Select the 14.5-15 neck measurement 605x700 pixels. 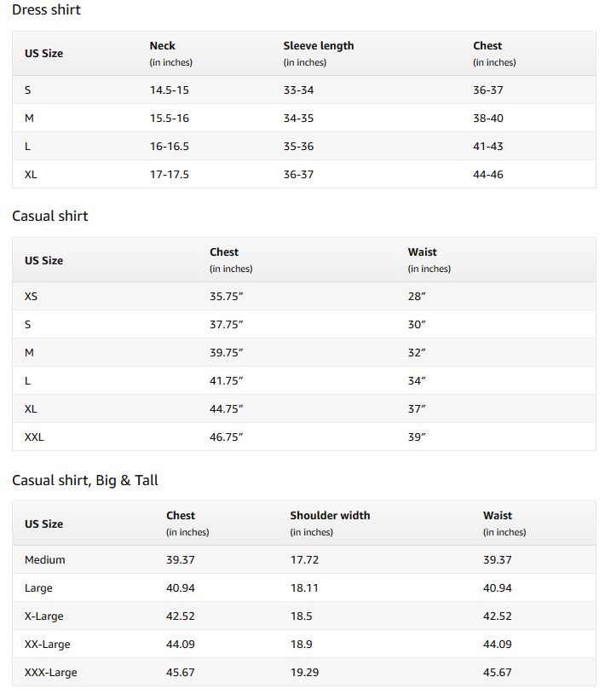click(170, 90)
